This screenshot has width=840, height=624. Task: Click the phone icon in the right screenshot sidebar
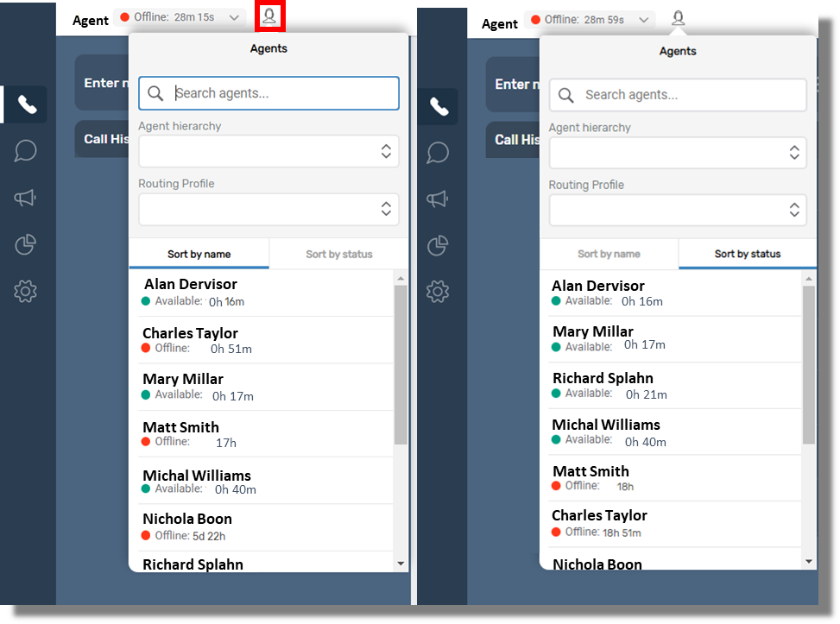(x=439, y=107)
